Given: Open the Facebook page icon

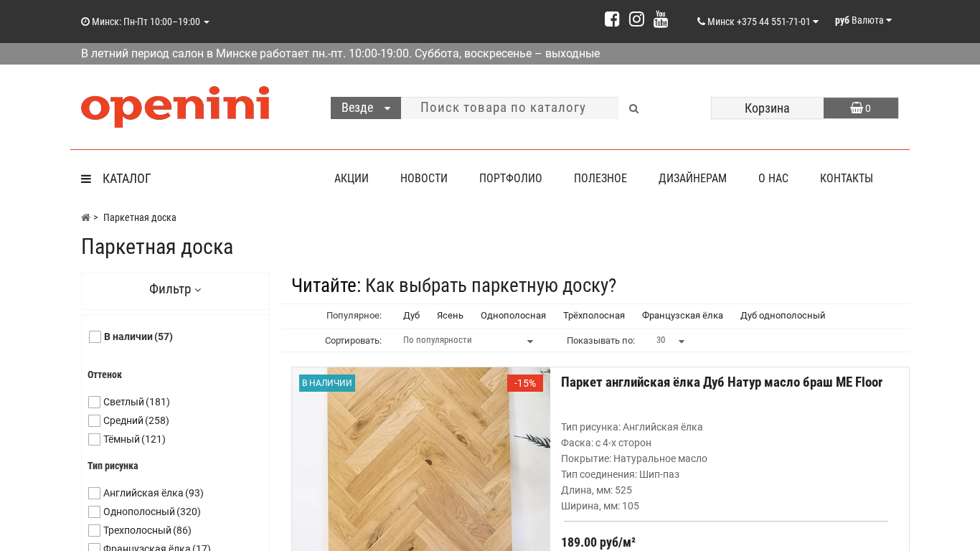Looking at the screenshot, I should [x=612, y=19].
